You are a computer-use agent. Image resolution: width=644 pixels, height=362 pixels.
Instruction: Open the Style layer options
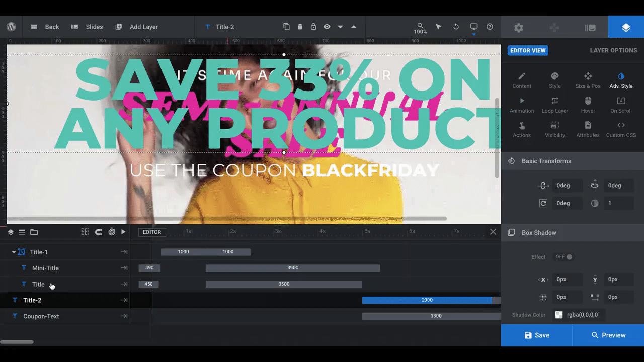(555, 80)
